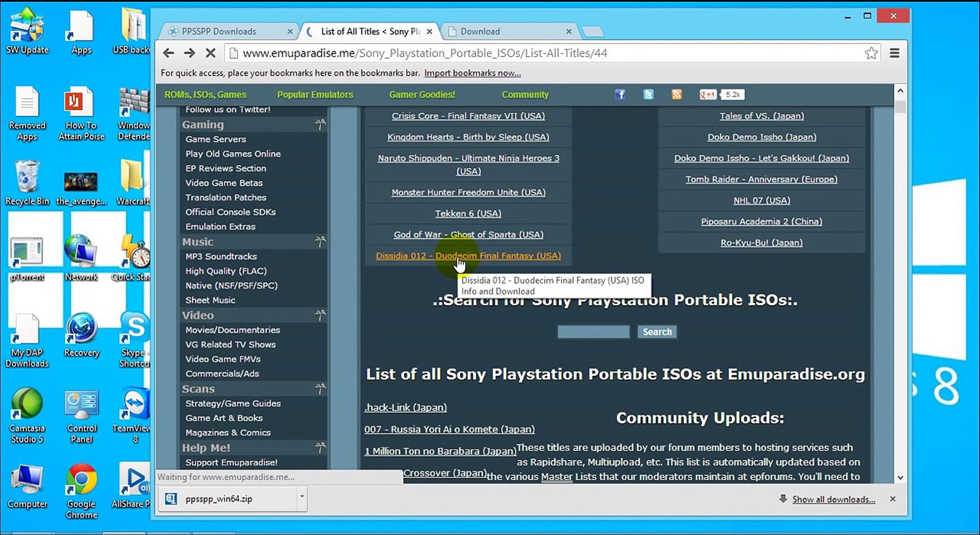
Task: Open the .hack-Link (Japan) title
Action: (x=405, y=407)
